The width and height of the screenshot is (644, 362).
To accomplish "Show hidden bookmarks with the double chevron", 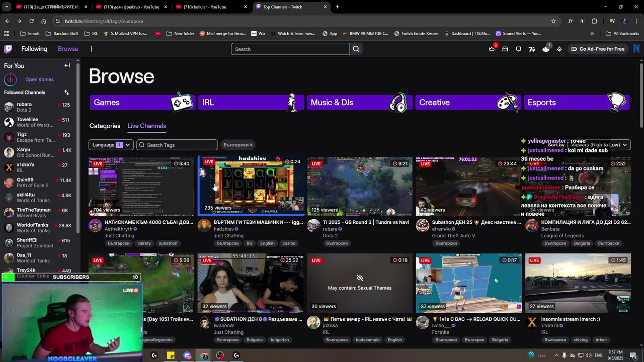I will point(592,34).
